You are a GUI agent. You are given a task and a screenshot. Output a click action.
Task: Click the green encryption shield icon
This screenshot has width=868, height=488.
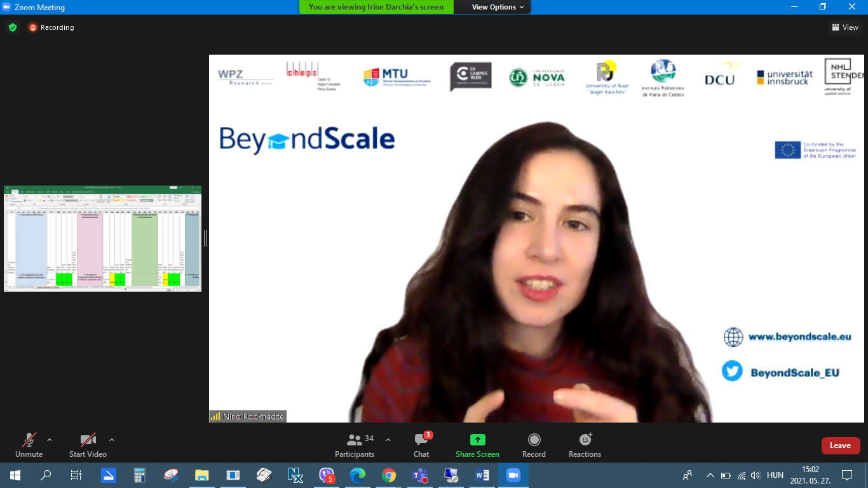[x=13, y=27]
